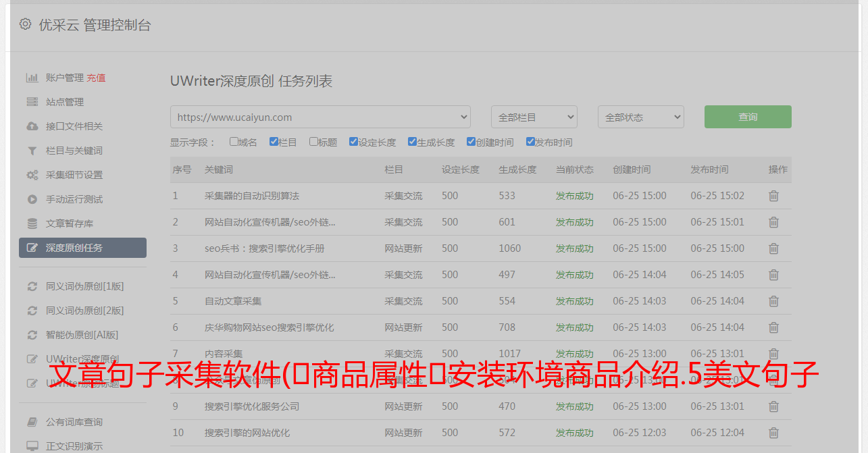
Task: Click the settings gear icon beside 优采云 title
Action: [x=25, y=24]
